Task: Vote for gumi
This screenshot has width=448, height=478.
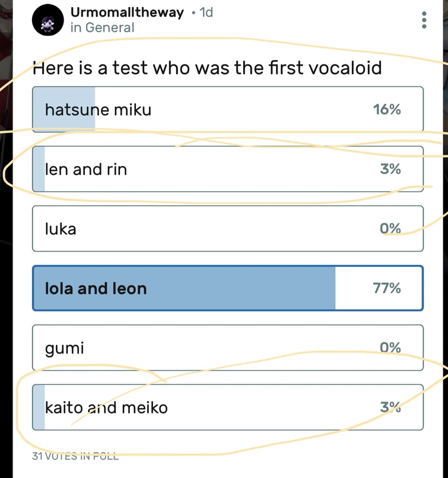Action: point(228,348)
